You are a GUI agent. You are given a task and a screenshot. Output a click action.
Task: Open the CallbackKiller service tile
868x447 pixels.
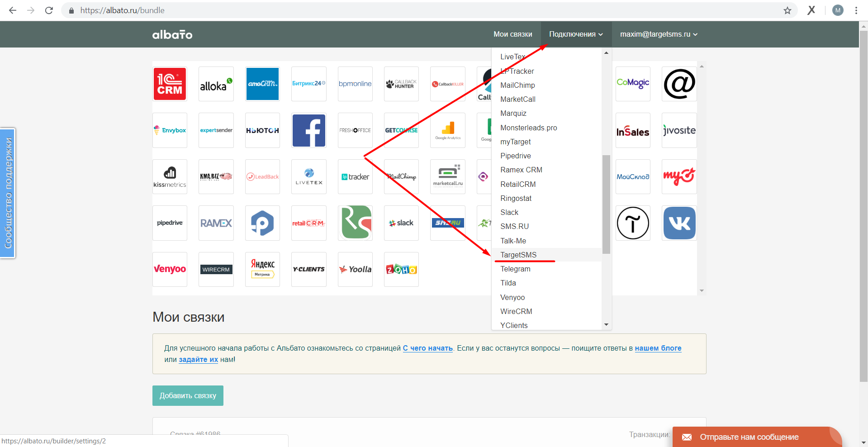point(448,84)
